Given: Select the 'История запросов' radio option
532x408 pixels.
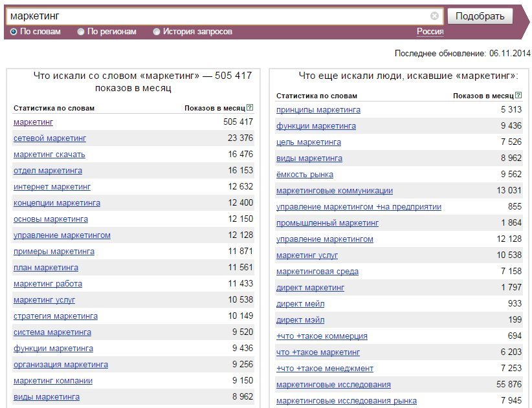Looking at the screenshot, I should point(157,32).
